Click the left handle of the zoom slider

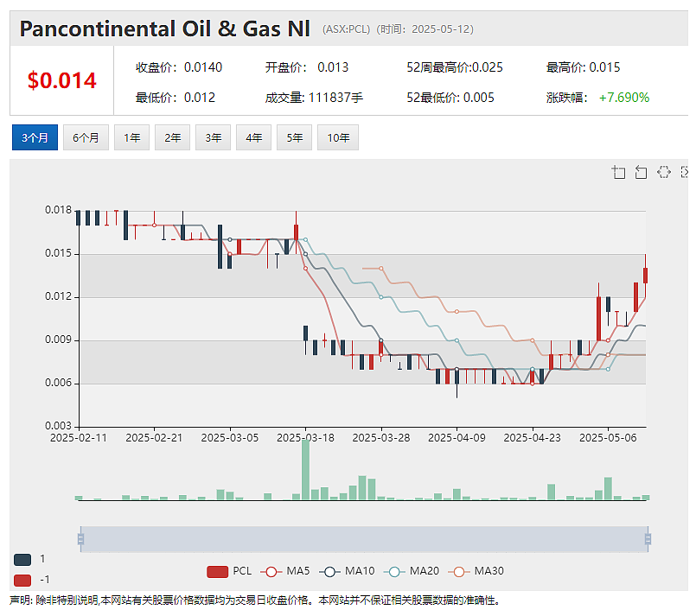[80, 539]
